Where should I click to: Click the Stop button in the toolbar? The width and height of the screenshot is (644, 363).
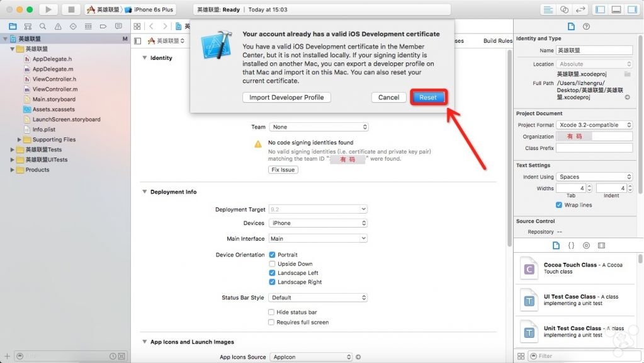click(71, 9)
